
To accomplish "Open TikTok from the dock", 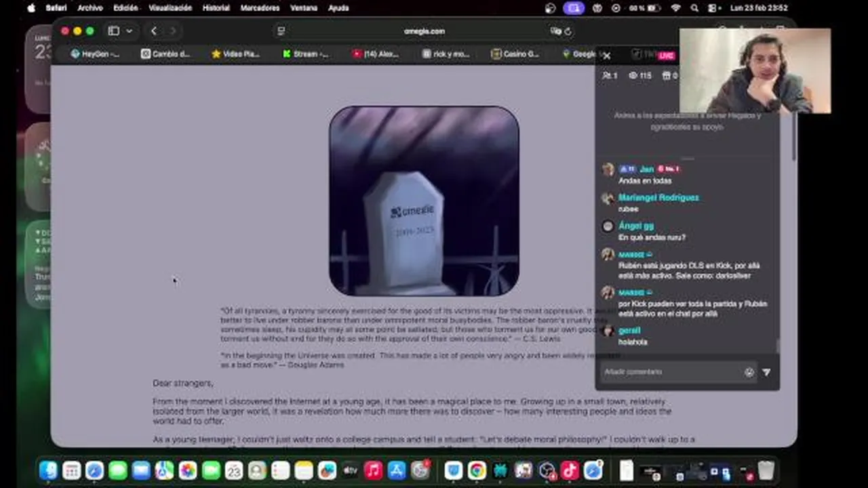I will click(570, 470).
